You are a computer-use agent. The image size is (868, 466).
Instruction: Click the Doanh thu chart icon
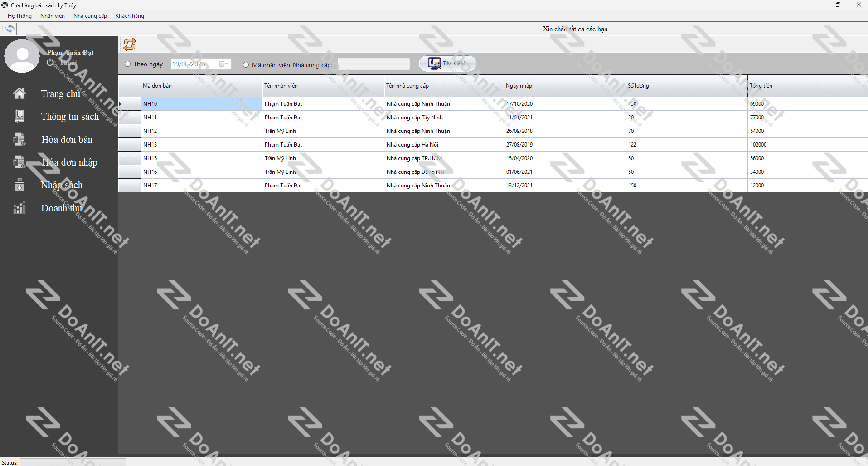click(x=19, y=208)
